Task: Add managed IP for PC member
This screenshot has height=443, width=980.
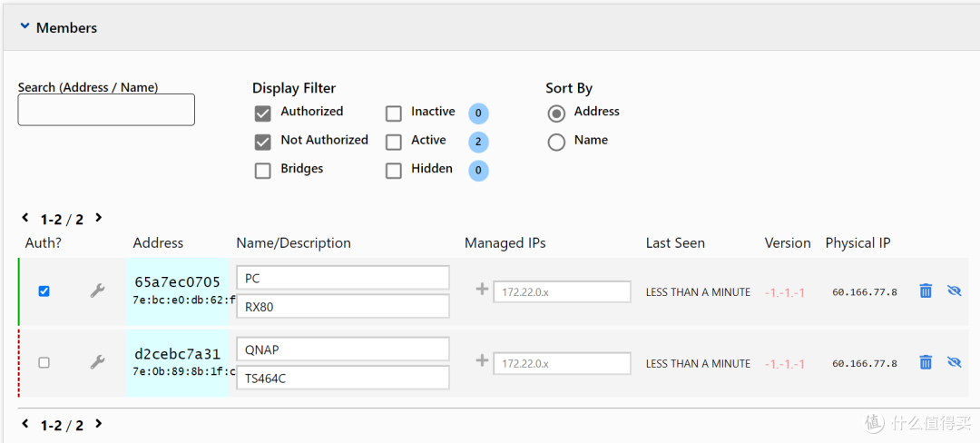Action: click(482, 290)
